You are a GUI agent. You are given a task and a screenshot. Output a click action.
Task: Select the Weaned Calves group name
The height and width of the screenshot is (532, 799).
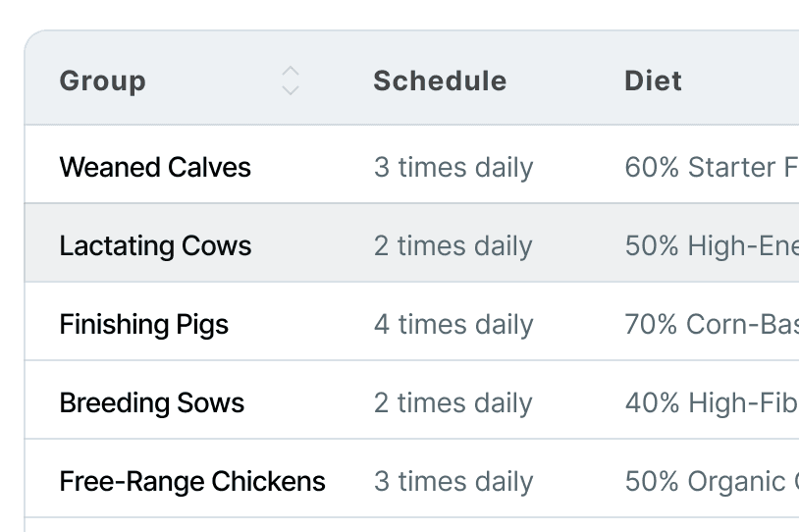(x=155, y=167)
